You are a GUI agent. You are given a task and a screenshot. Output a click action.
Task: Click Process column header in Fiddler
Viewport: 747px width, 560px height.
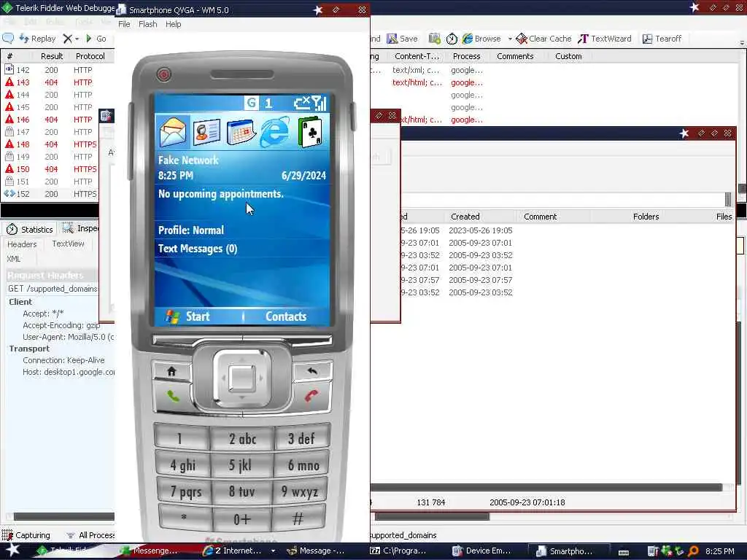(466, 56)
